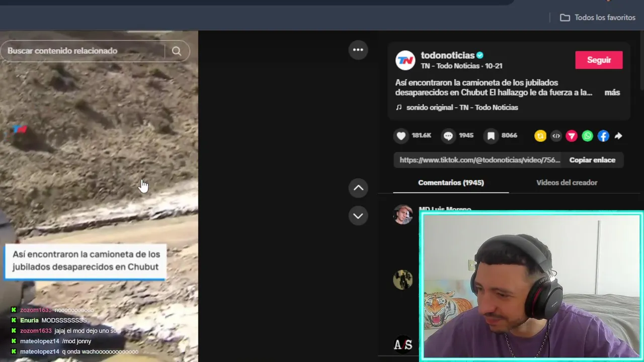Click chat message '/mod jonny'
Image resolution: width=644 pixels, height=362 pixels.
tap(76, 341)
